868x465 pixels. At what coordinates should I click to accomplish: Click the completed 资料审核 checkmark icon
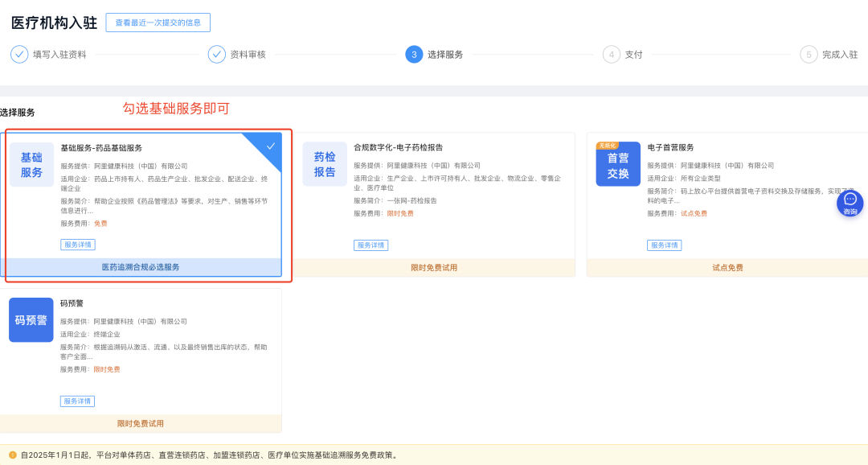[x=217, y=54]
